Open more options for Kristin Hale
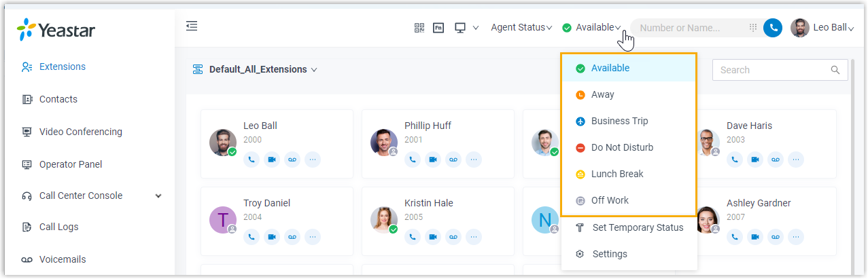The height and width of the screenshot is (279, 868). point(474,237)
